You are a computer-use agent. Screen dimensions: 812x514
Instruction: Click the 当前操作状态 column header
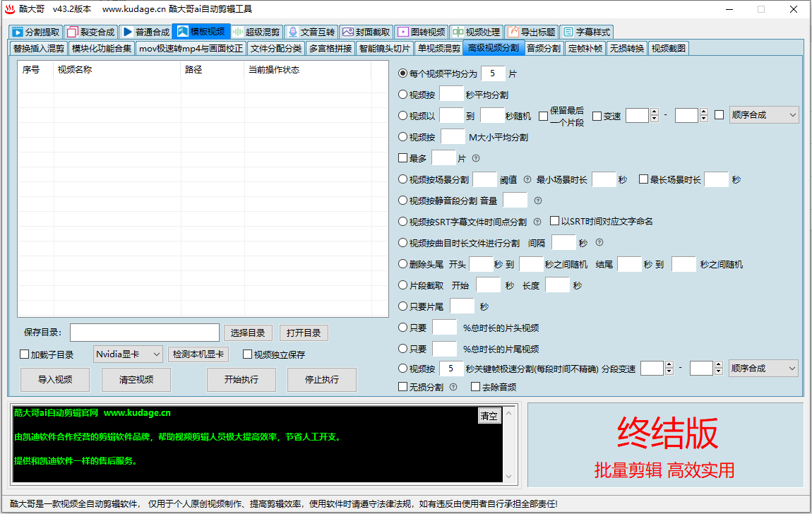pyautogui.click(x=308, y=69)
